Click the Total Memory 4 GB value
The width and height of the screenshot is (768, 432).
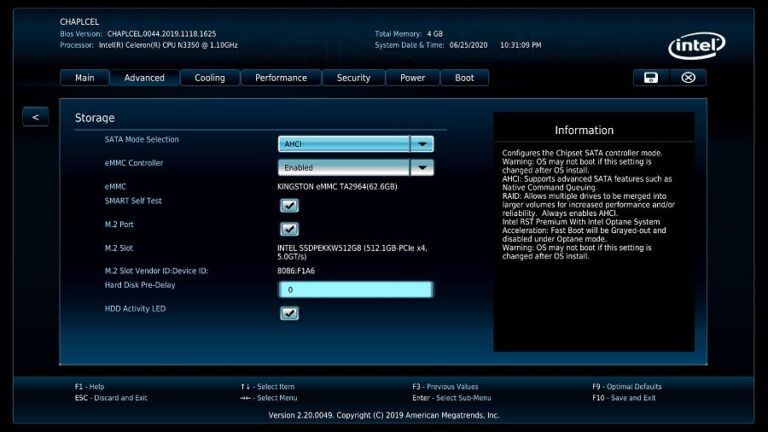435,34
